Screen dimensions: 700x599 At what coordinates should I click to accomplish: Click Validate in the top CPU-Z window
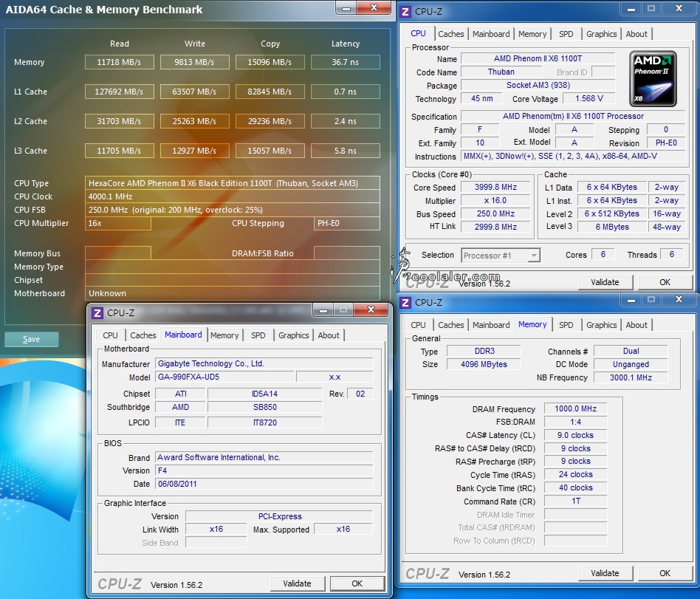pyautogui.click(x=605, y=282)
